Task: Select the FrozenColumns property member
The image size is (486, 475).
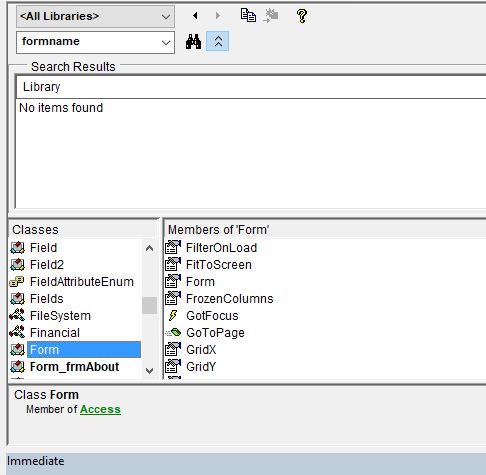Action: tap(229, 299)
